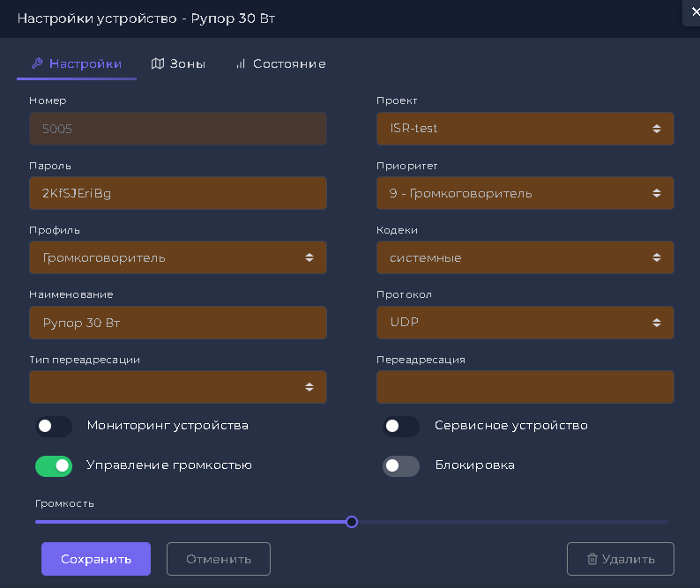The width and height of the screenshot is (700, 588).
Task: Click the wrench icon on Настройки tab
Action: 37,63
